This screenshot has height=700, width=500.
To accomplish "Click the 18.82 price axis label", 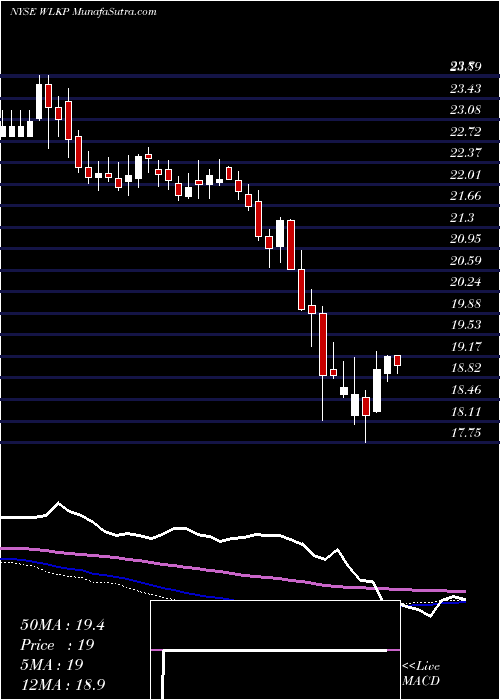I will point(466,368).
